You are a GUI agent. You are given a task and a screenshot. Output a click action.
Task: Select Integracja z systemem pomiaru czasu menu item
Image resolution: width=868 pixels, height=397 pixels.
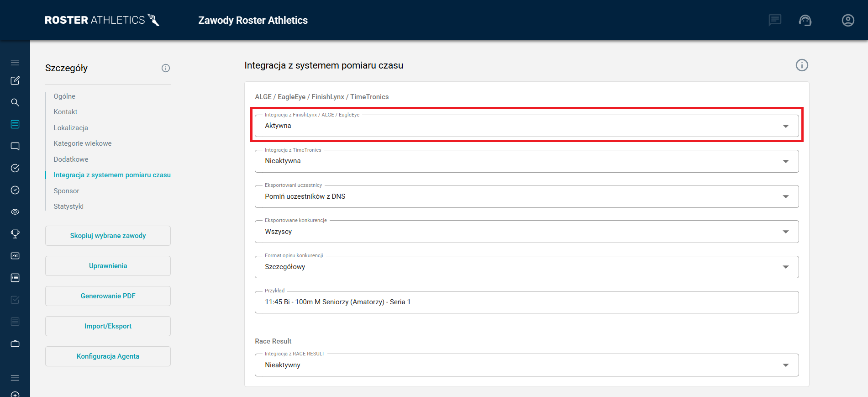(x=112, y=175)
